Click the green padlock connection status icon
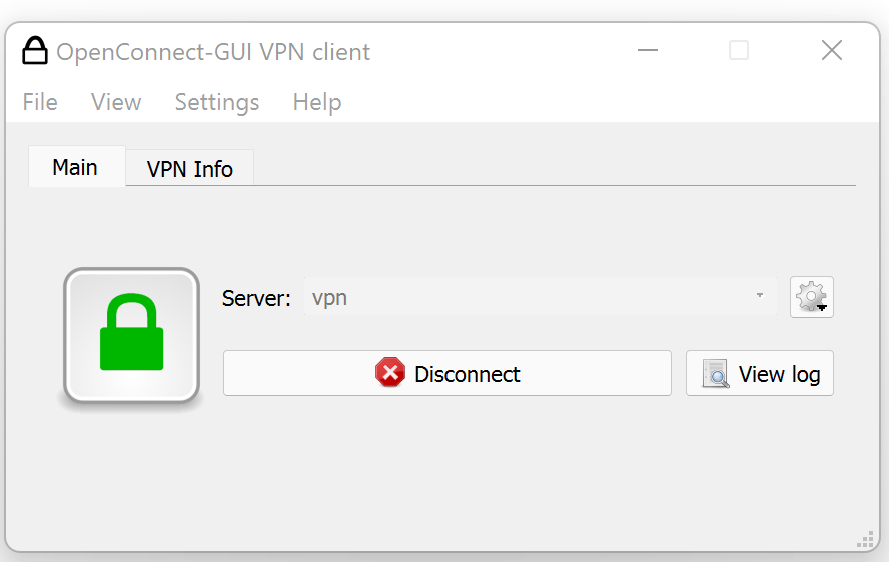890x562 pixels. point(131,335)
